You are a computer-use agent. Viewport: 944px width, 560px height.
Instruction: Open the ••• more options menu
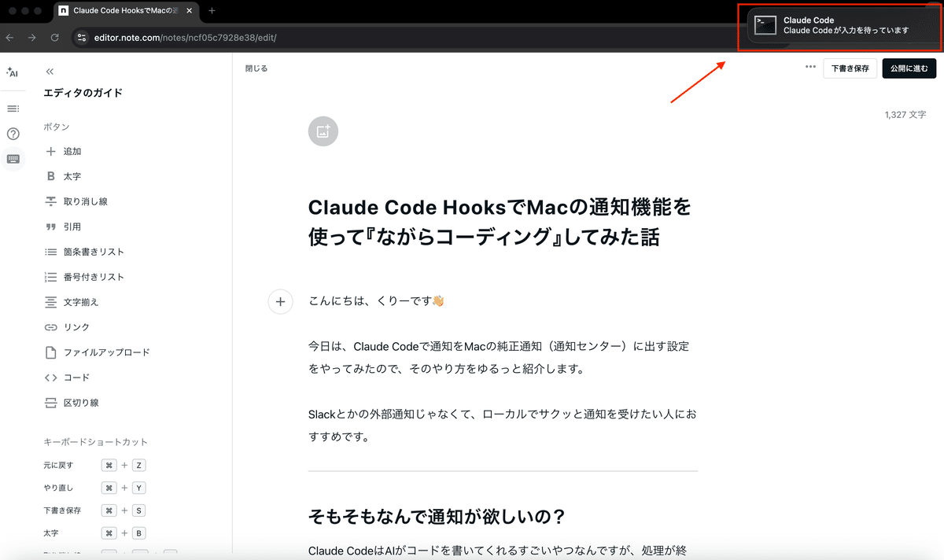809,68
